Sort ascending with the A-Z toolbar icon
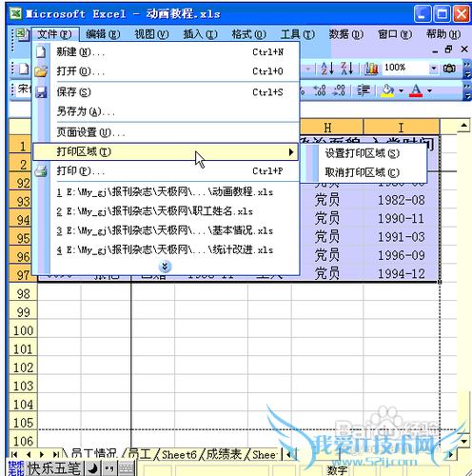 [x=327, y=69]
